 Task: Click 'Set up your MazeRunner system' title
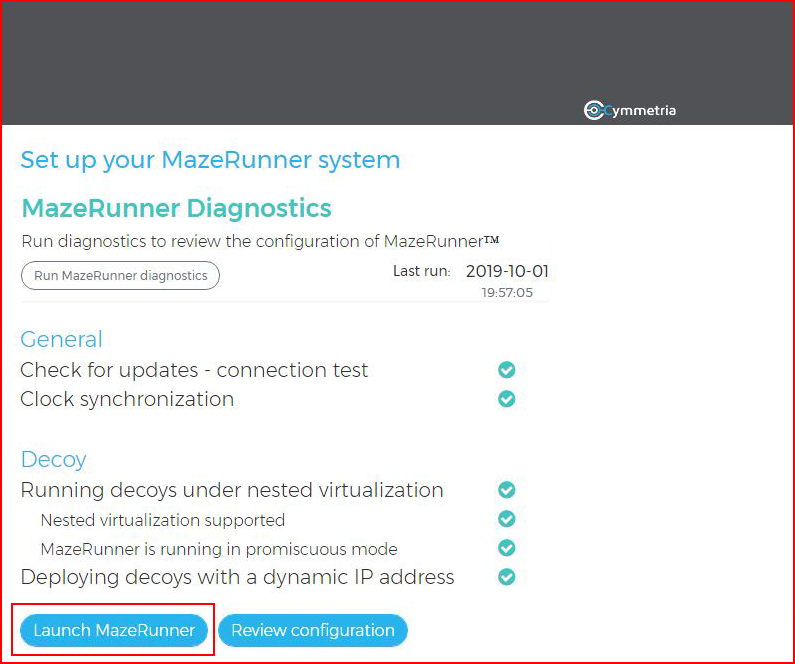210,160
